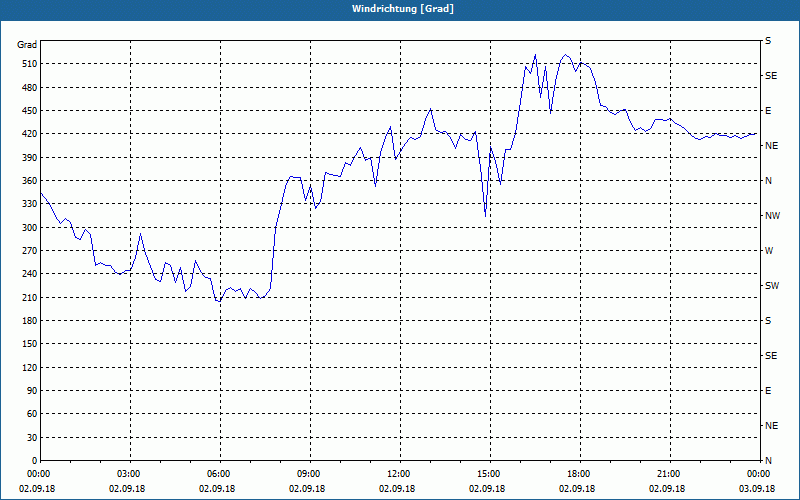Click the 480 value on the degree axis
The image size is (800, 500).
click(x=29, y=87)
